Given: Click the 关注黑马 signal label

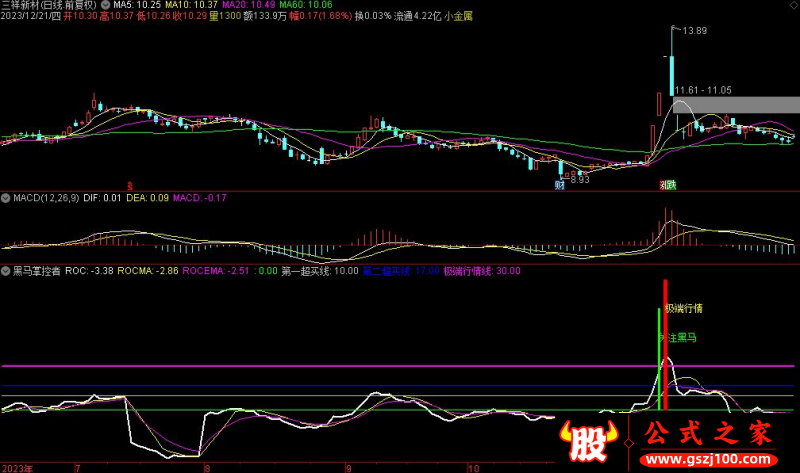Looking at the screenshot, I should [x=679, y=337].
